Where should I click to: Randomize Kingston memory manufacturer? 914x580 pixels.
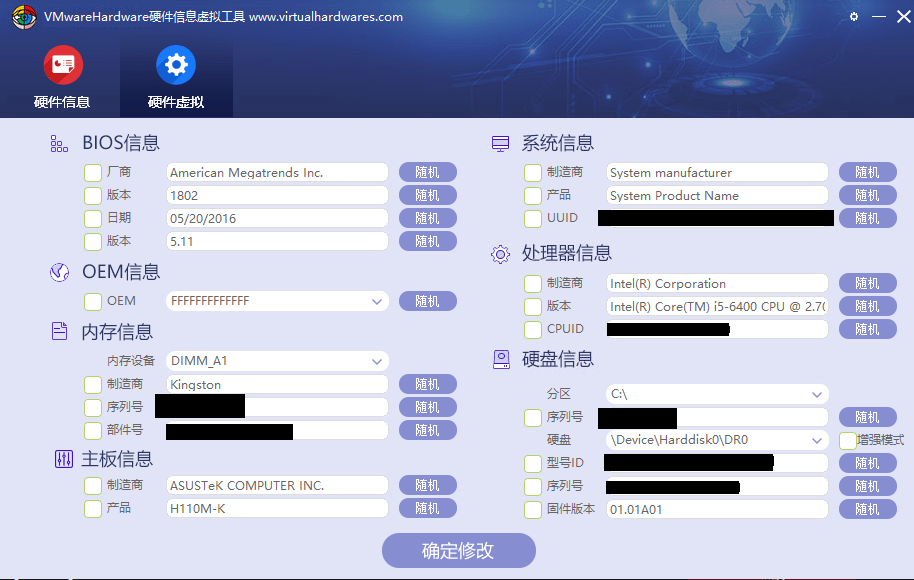(427, 384)
